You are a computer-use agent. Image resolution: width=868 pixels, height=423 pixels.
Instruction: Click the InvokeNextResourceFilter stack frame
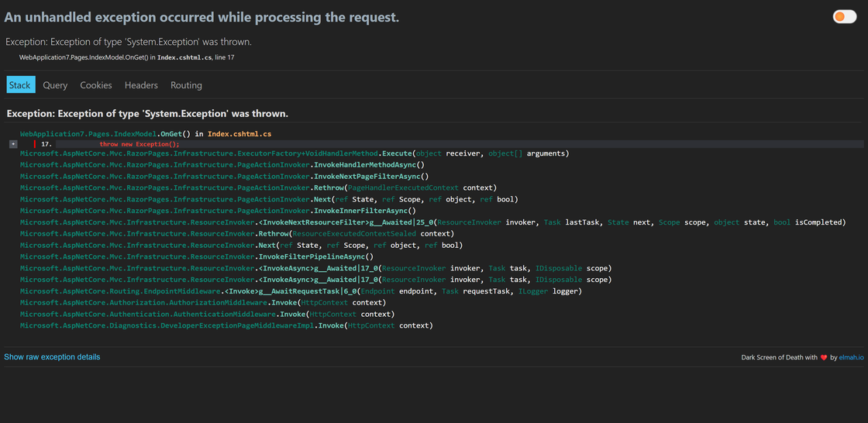click(433, 222)
